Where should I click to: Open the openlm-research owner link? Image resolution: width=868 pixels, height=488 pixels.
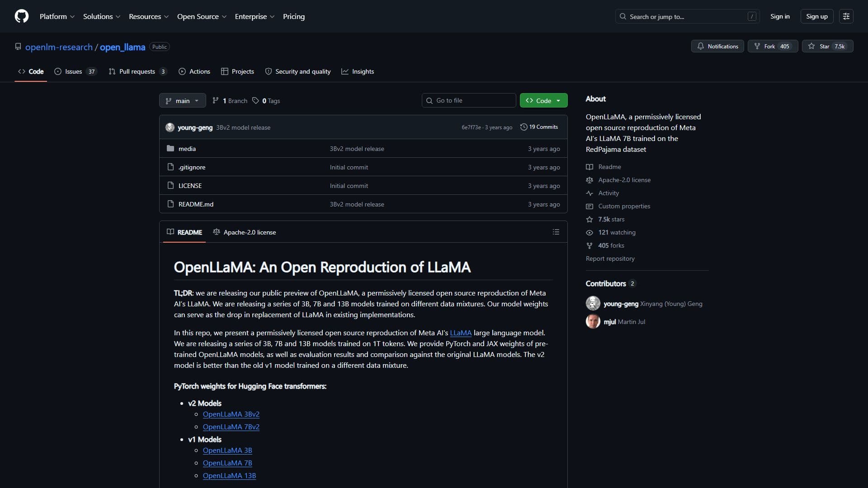59,47
